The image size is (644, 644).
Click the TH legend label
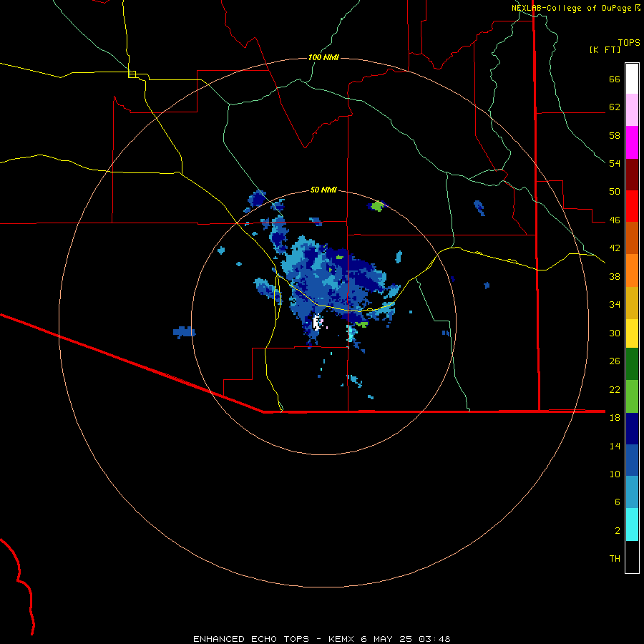tap(615, 559)
